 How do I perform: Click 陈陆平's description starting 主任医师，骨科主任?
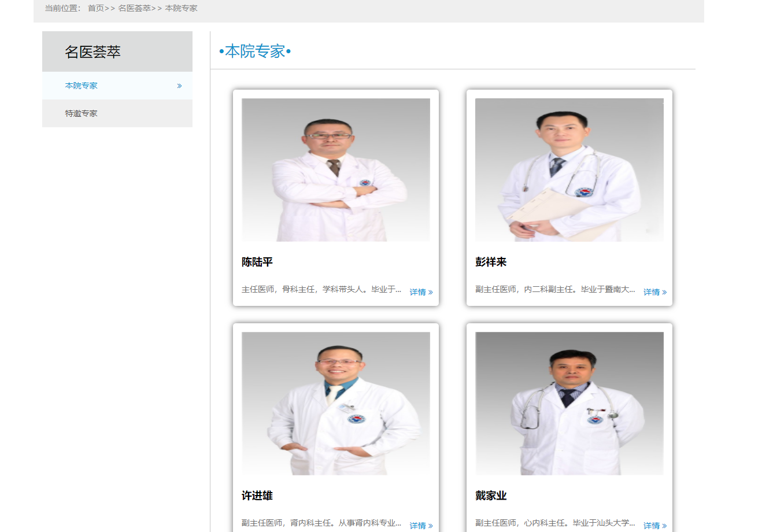click(321, 289)
